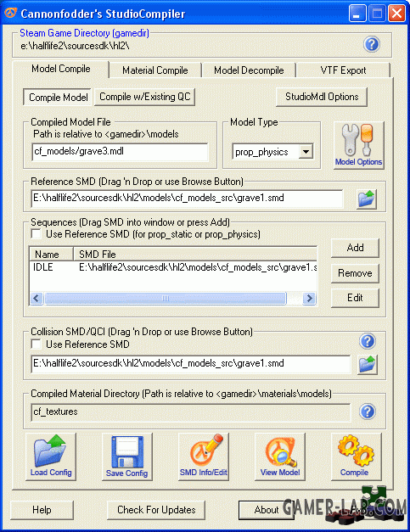410x532 pixels.
Task: Switch to the Material Compile tab
Action: click(x=155, y=70)
